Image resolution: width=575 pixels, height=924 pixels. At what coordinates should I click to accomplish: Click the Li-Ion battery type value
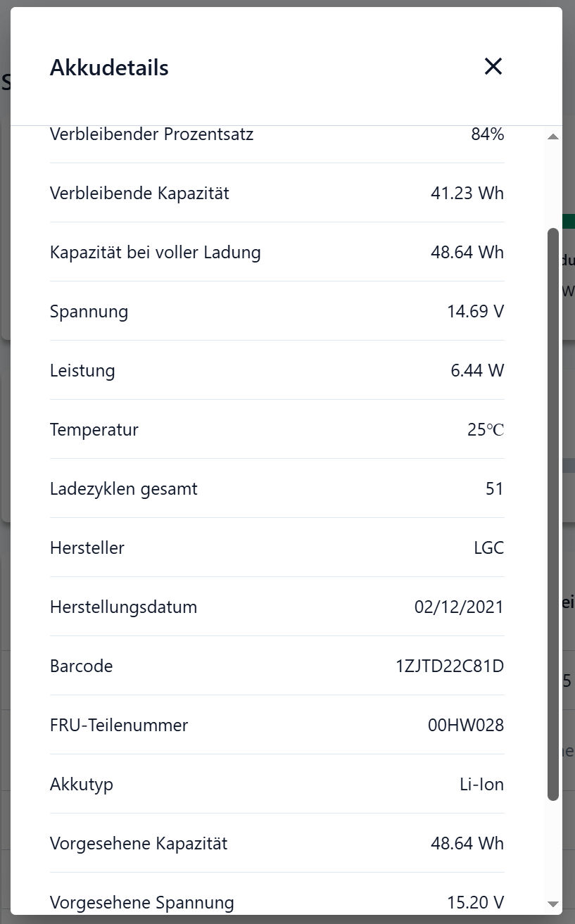point(481,784)
